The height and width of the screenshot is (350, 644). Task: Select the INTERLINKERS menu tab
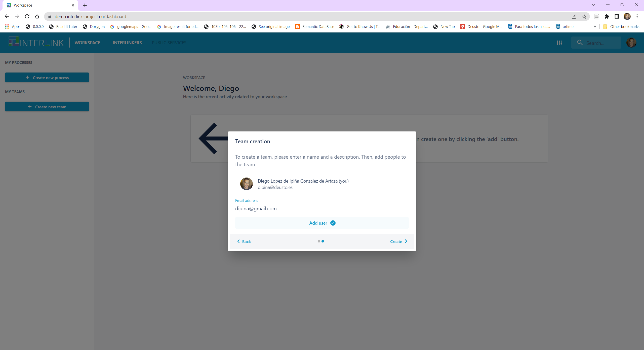(127, 43)
